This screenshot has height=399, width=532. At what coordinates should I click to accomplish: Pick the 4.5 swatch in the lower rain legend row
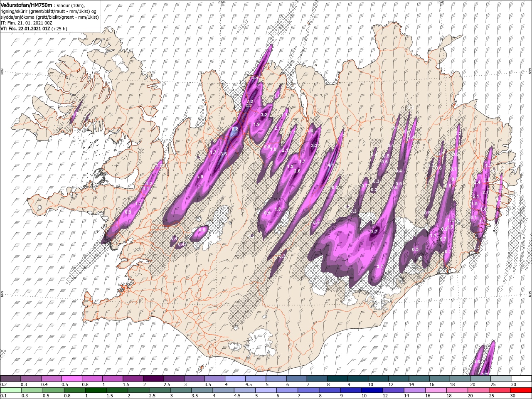coord(245,390)
